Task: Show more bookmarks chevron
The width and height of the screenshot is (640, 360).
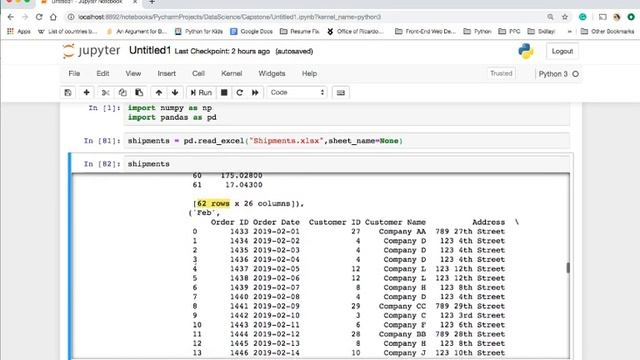Action: click(x=569, y=31)
